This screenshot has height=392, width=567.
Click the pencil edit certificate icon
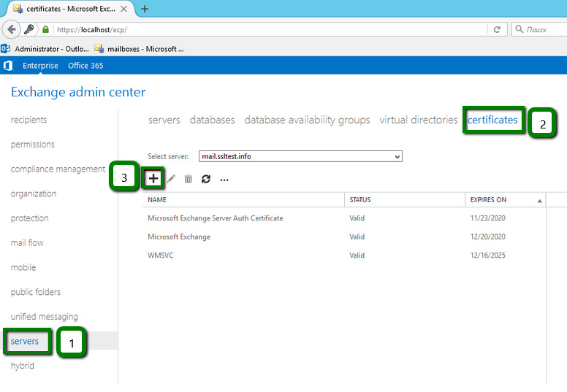click(171, 178)
